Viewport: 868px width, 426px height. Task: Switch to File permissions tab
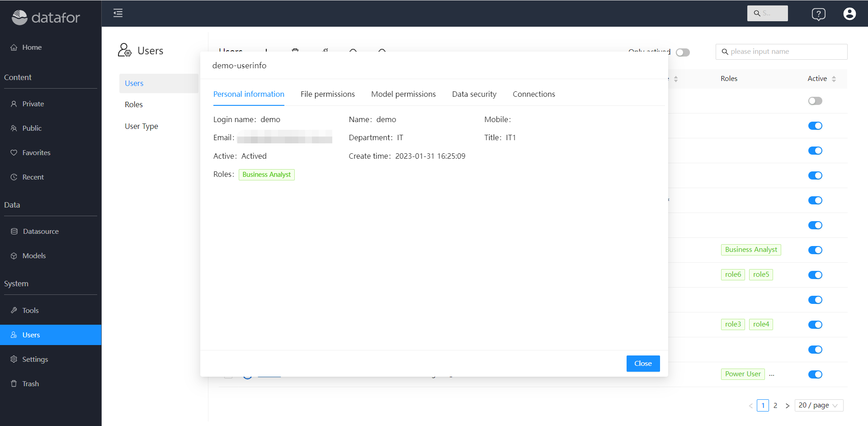[x=328, y=94]
